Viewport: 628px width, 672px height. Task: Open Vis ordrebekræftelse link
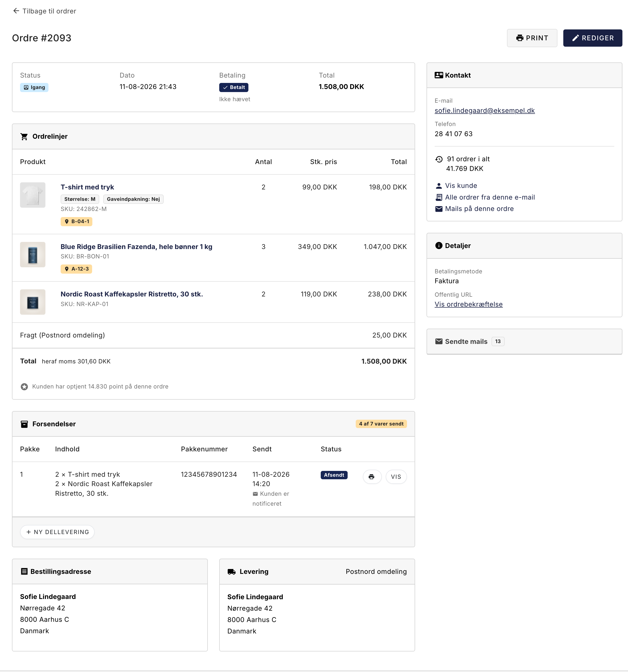468,304
